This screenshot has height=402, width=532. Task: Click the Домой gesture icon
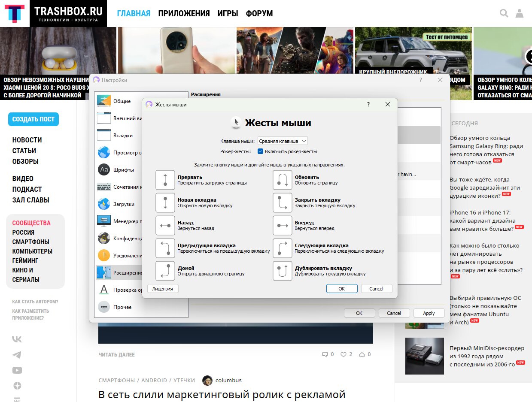click(165, 271)
